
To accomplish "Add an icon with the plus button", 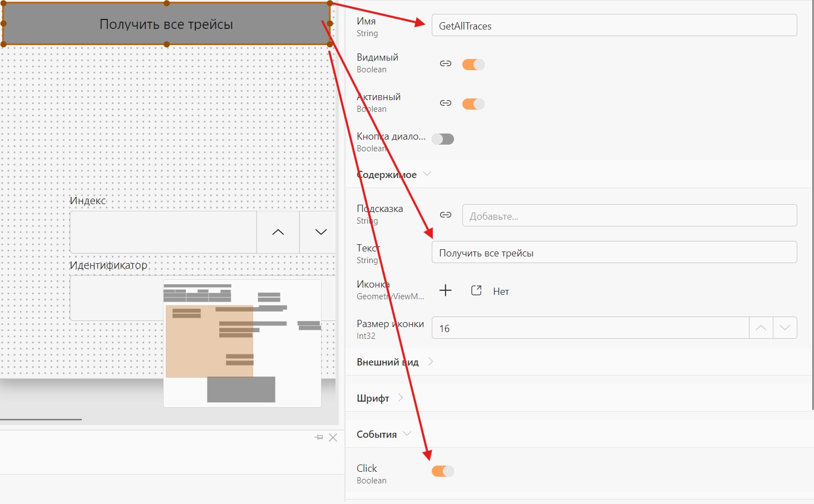I will click(x=446, y=290).
